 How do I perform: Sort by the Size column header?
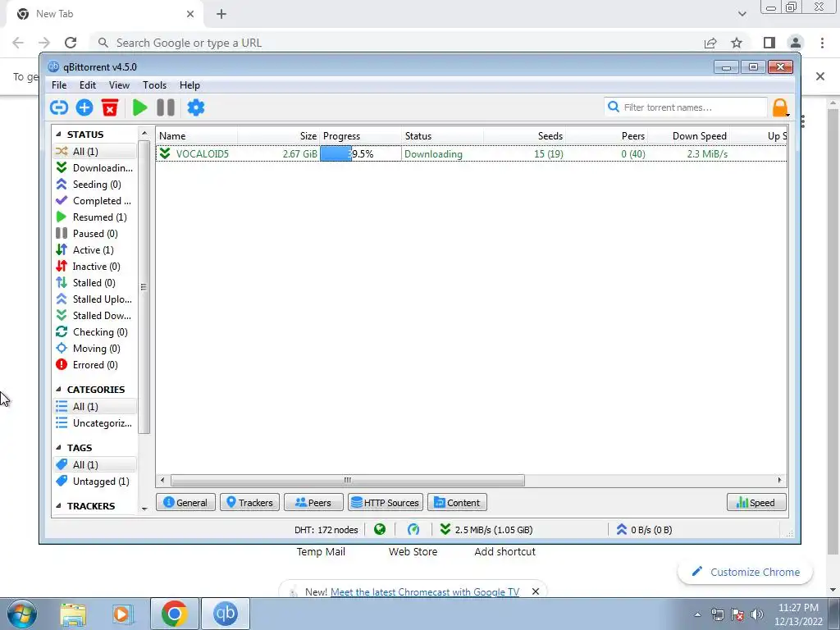pos(279,136)
